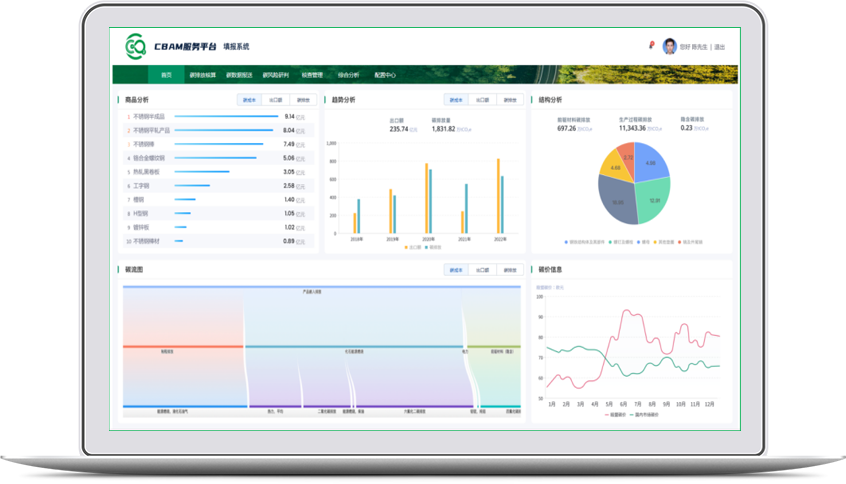Click the CBAM platform logo icon
Screen dimensions: 846x484
136,46
